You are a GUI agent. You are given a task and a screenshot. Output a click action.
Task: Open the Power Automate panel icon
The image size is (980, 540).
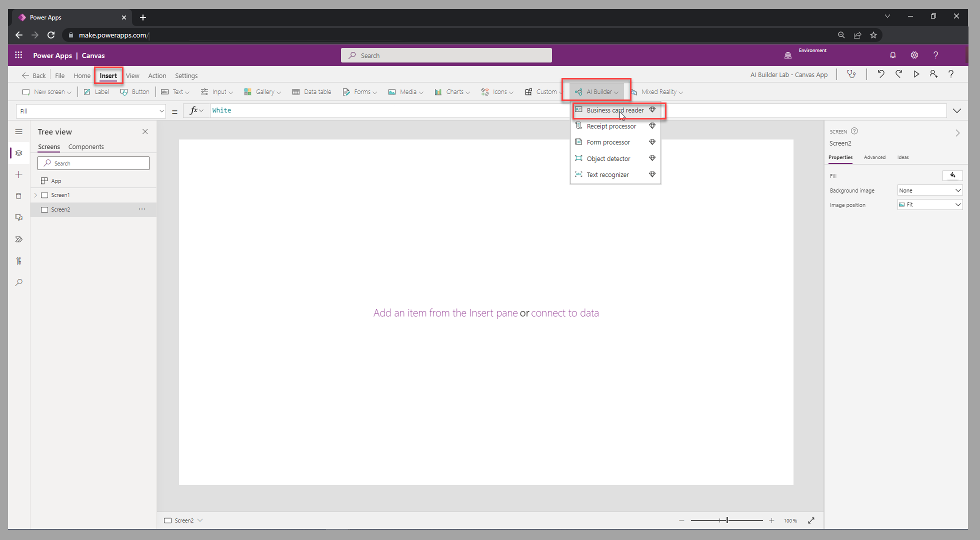coord(19,239)
